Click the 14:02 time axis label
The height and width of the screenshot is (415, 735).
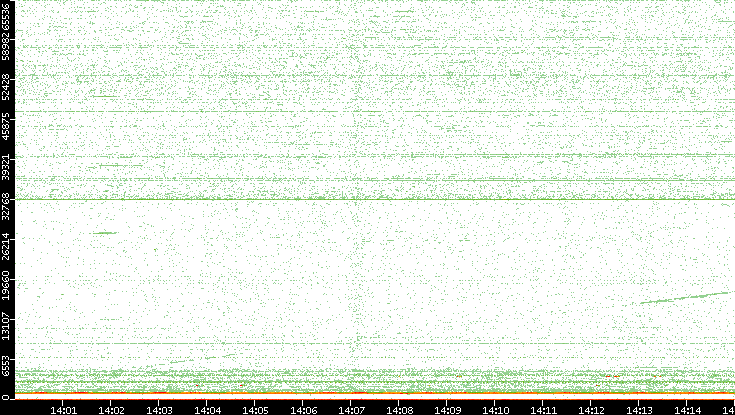(111, 410)
